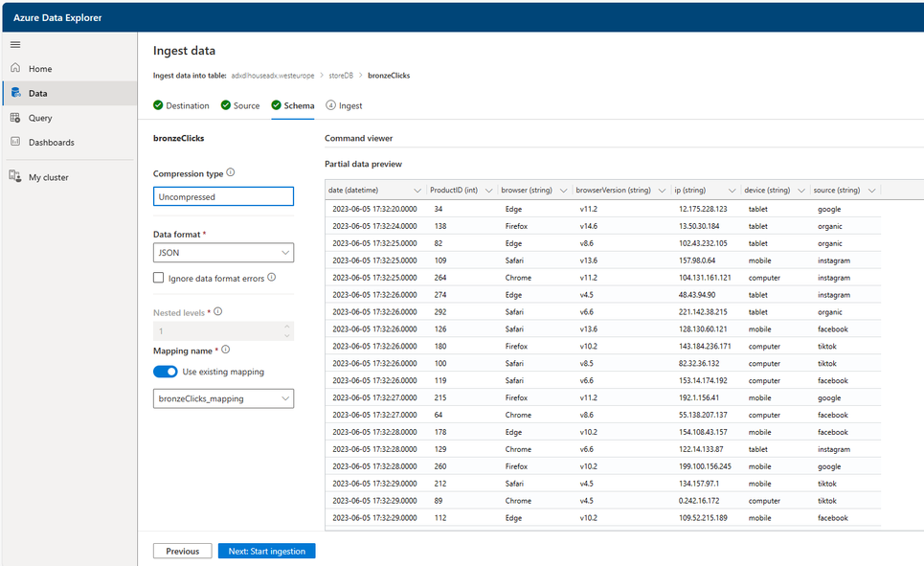Expand the browser (string) column menu
This screenshot has height=566, width=924.
coord(563,191)
